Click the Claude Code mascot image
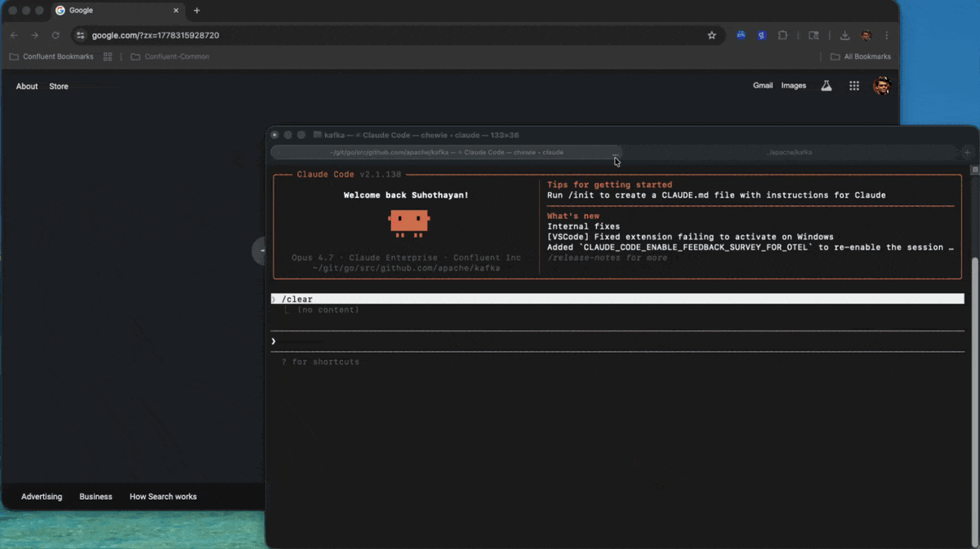980x549 pixels. [409, 223]
